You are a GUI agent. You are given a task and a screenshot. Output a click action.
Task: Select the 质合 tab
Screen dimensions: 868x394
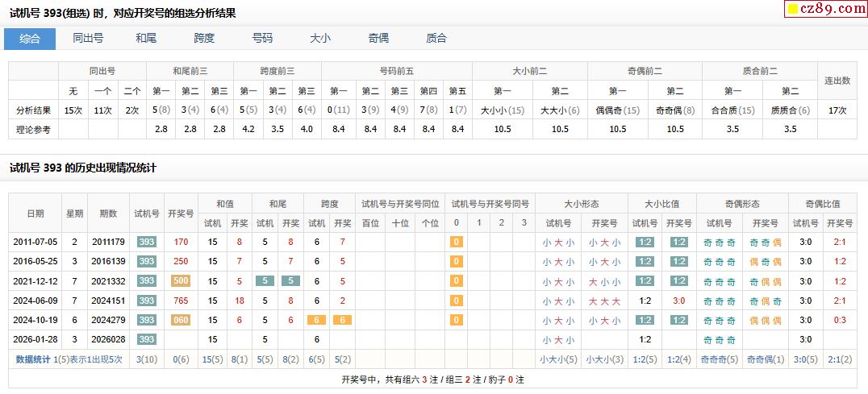pyautogui.click(x=436, y=39)
